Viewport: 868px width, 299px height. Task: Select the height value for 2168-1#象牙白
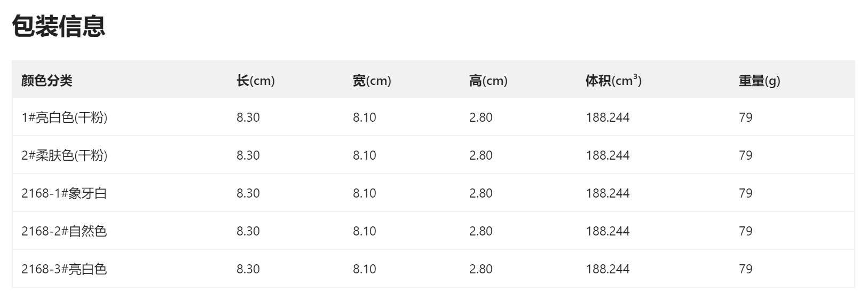481,193
